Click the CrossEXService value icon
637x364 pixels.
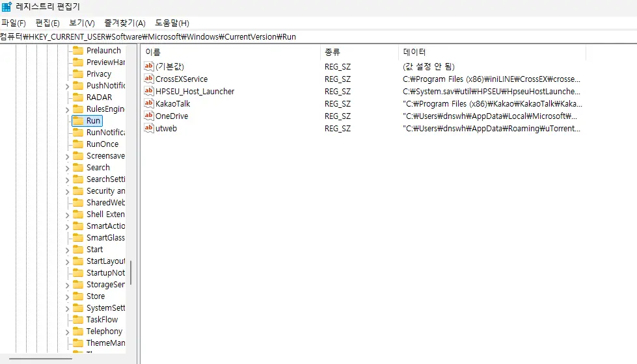click(x=148, y=79)
